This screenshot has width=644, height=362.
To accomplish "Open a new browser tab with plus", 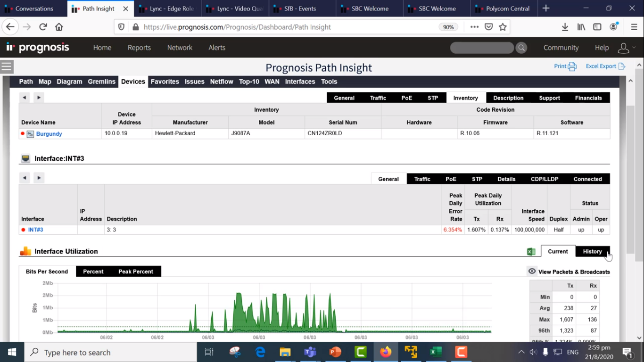I will point(546,8).
